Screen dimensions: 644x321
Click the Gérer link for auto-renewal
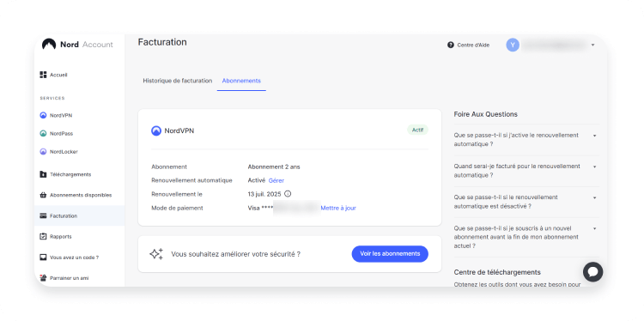point(276,180)
